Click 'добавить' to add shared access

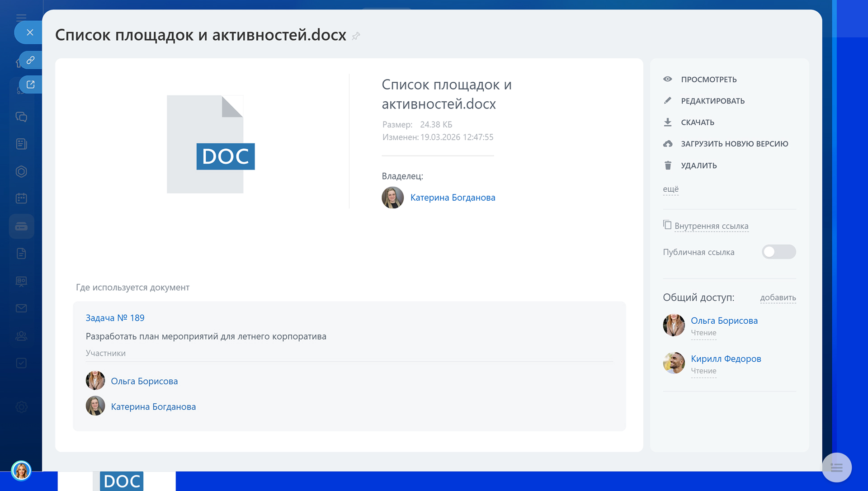(x=778, y=297)
